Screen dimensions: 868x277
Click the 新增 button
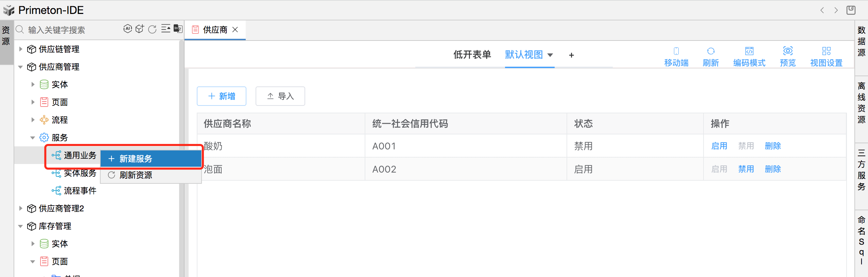222,96
